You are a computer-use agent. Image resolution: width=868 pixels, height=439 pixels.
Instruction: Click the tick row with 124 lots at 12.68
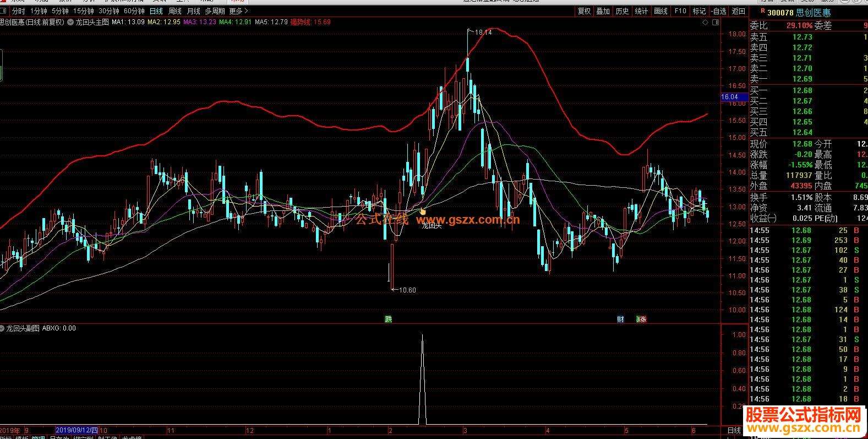click(808, 310)
